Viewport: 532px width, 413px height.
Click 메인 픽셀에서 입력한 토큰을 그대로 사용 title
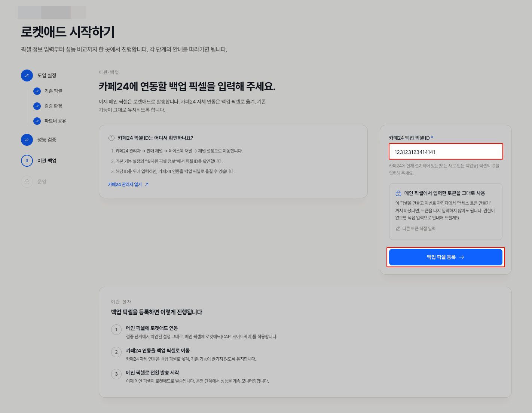444,193
